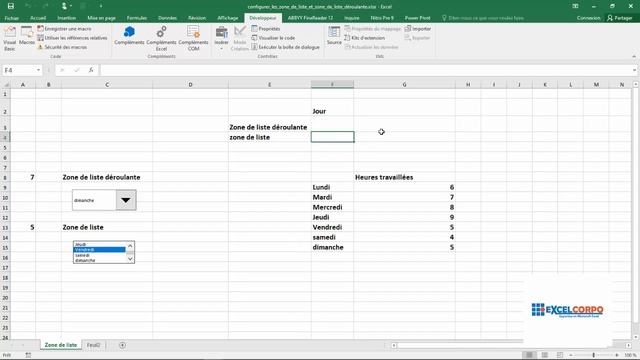Click the Select All corner button
Image resolution: width=640 pixels, height=360 pixels.
6,84
